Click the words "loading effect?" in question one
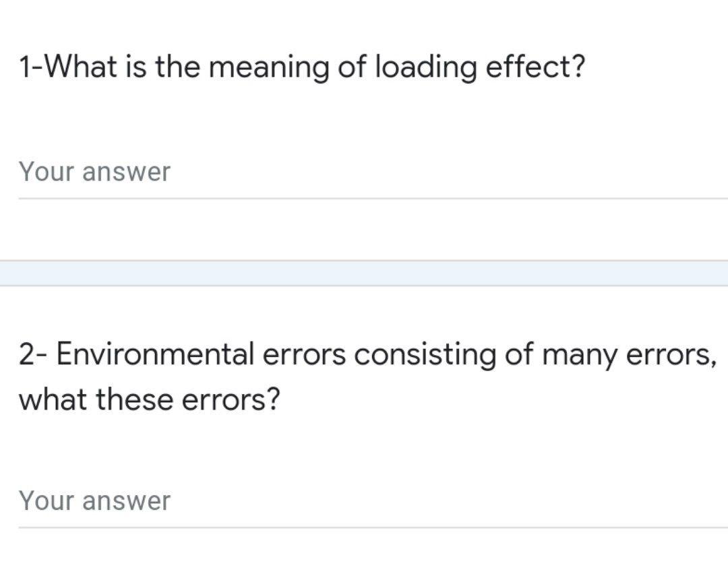This screenshot has height=584, width=728. [479, 67]
